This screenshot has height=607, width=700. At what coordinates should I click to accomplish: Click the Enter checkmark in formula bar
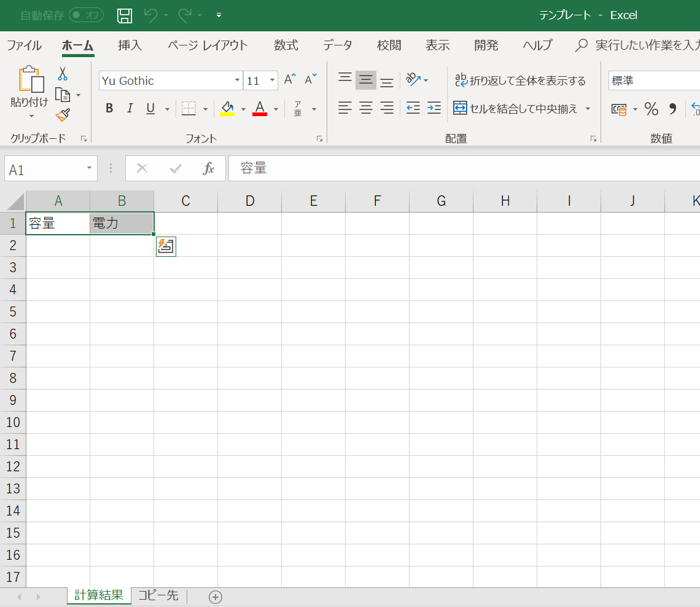point(176,168)
